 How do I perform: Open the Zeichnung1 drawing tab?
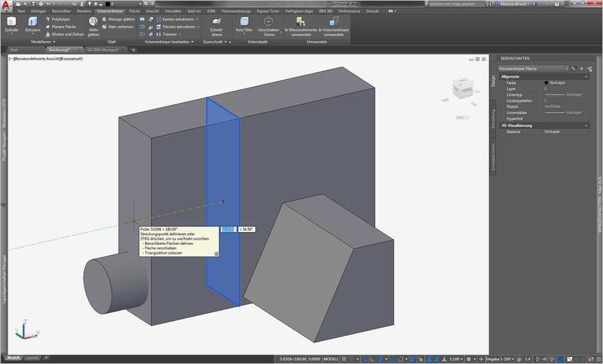(59, 49)
